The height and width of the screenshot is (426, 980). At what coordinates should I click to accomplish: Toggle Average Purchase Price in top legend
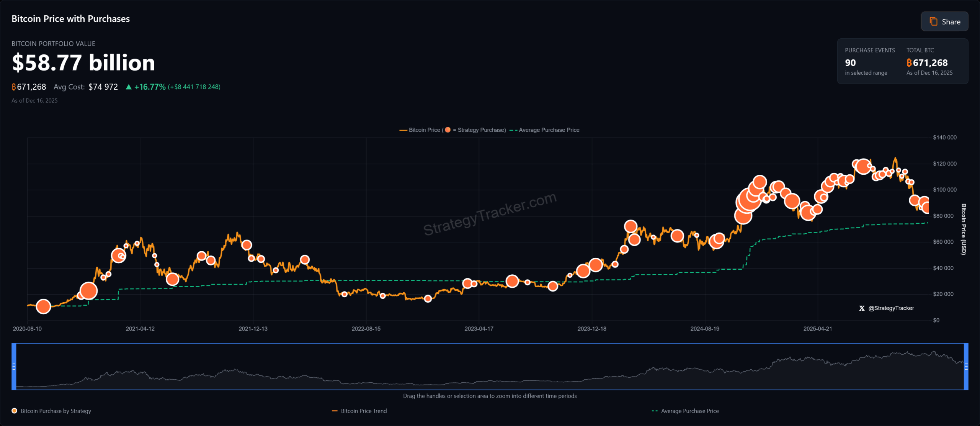pos(549,130)
